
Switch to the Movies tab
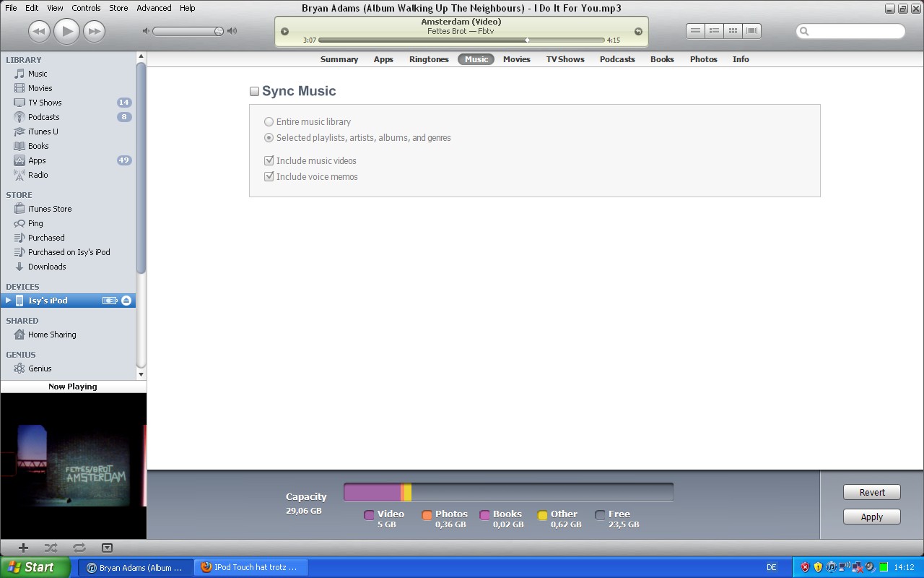click(517, 59)
